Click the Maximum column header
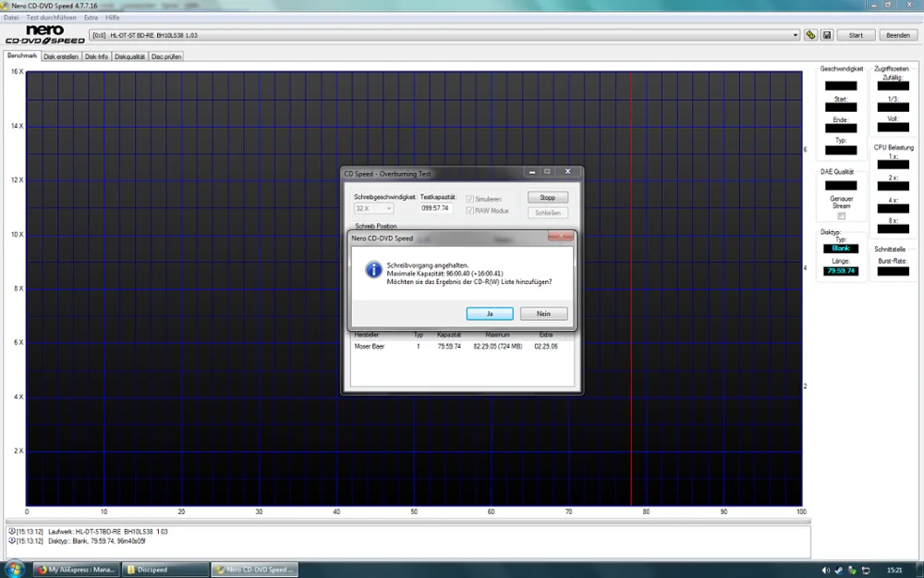 (x=497, y=335)
